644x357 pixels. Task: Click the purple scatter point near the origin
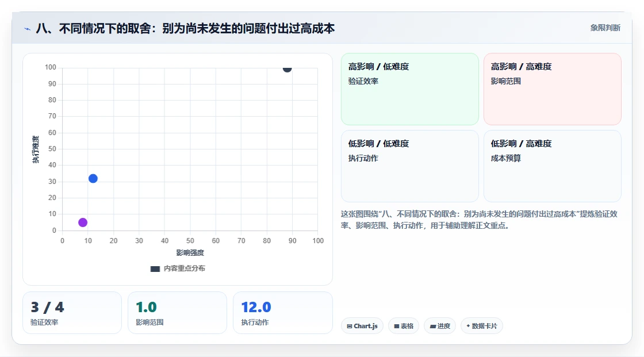tap(83, 222)
